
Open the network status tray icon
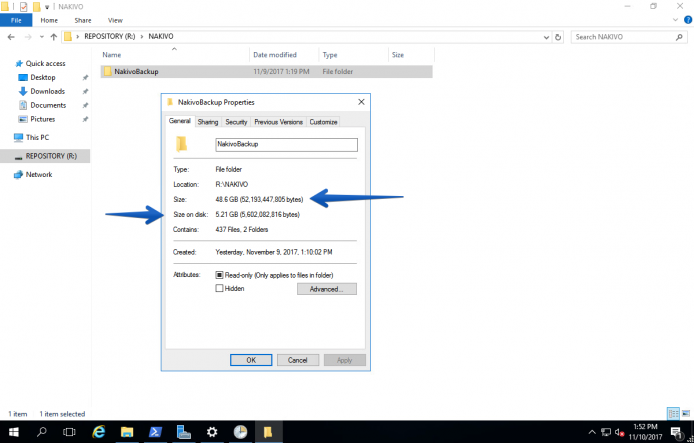606,432
